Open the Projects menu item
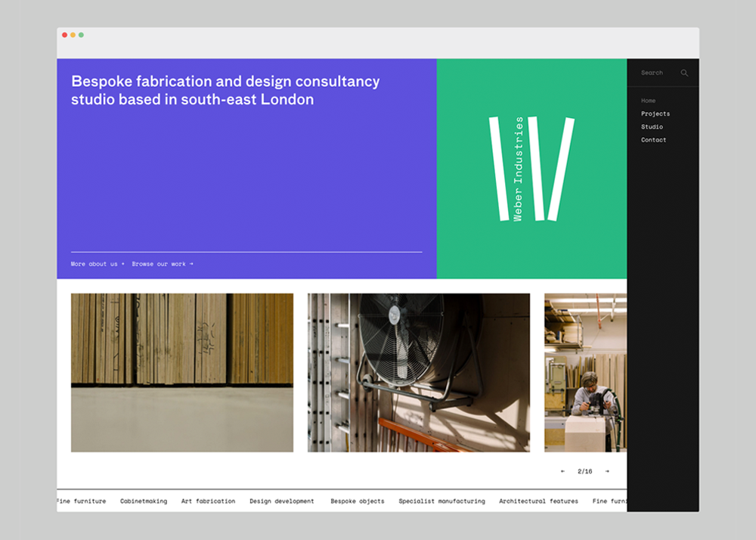This screenshot has width=756, height=540. coord(655,113)
